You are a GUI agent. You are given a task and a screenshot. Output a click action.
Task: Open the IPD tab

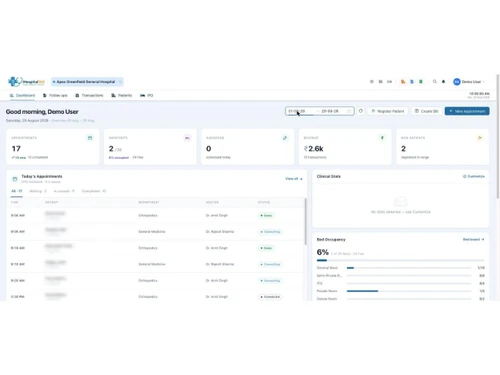click(147, 95)
